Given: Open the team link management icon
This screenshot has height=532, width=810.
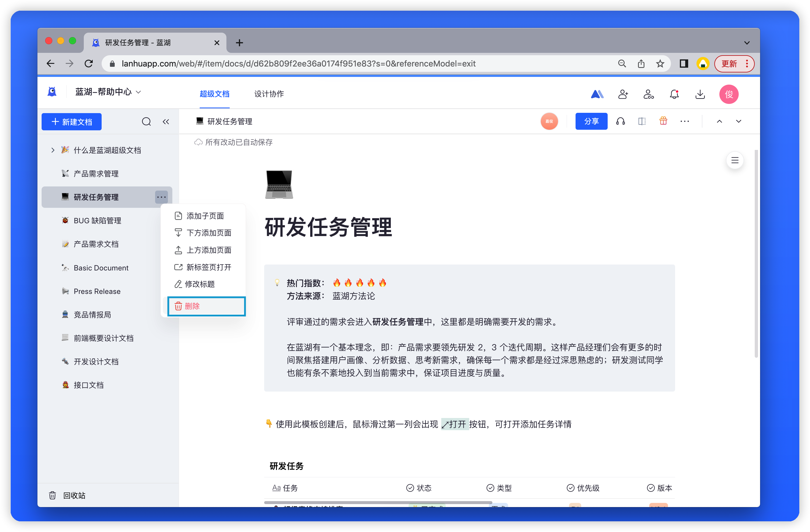Looking at the screenshot, I should pyautogui.click(x=649, y=94).
